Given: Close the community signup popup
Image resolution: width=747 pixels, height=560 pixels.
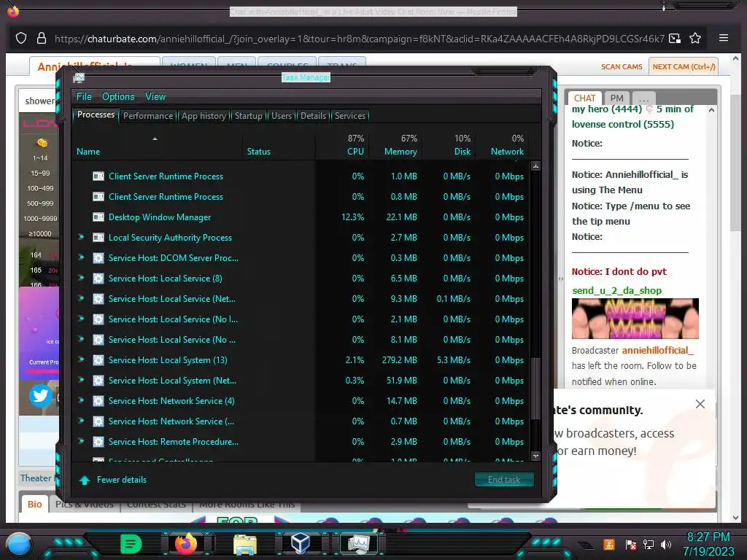Looking at the screenshot, I should (700, 404).
